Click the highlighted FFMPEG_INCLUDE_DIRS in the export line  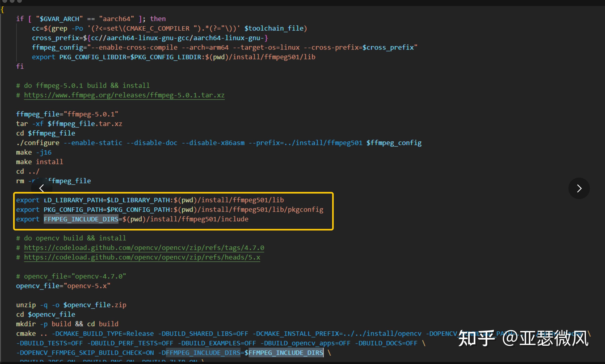[81, 219]
